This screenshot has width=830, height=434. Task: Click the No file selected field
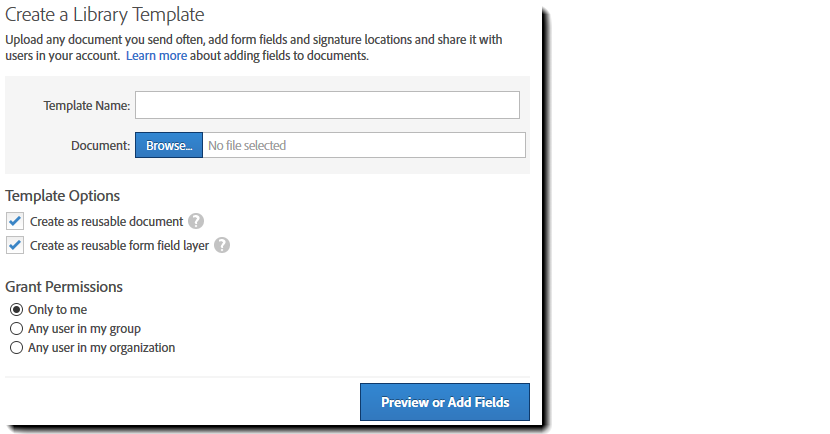(x=364, y=145)
